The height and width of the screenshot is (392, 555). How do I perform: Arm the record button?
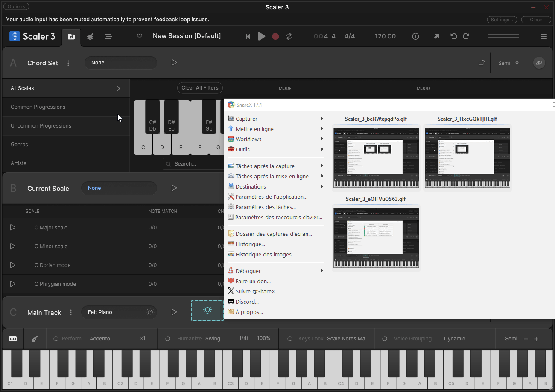275,37
